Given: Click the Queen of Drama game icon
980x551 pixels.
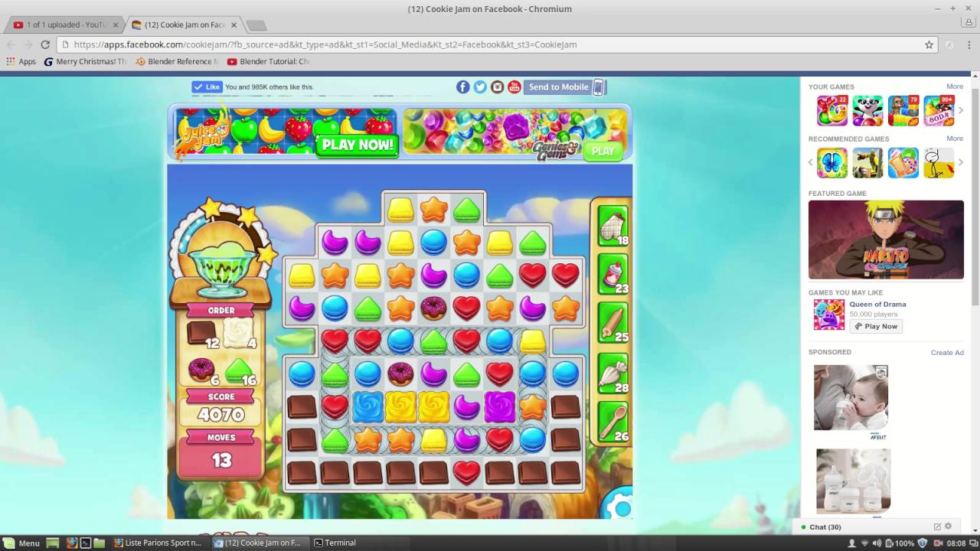Looking at the screenshot, I should point(828,315).
